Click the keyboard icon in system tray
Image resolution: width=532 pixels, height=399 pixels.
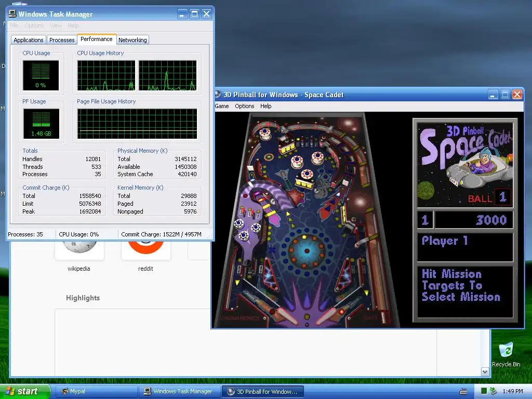463,392
